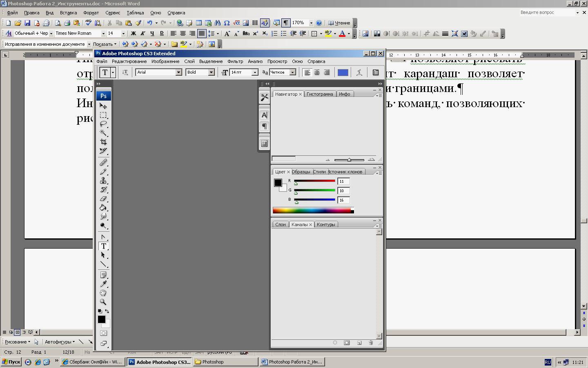Image resolution: width=588 pixels, height=368 pixels.
Task: Select the Slice tool
Action: coord(103,151)
